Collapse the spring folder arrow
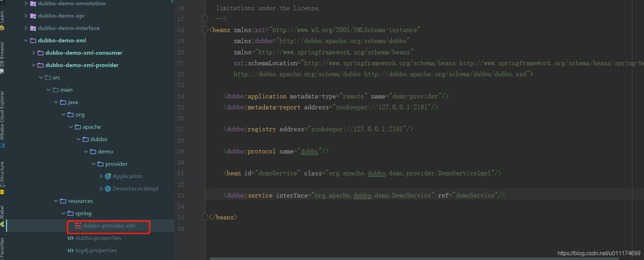The height and width of the screenshot is (260, 644). click(x=63, y=213)
